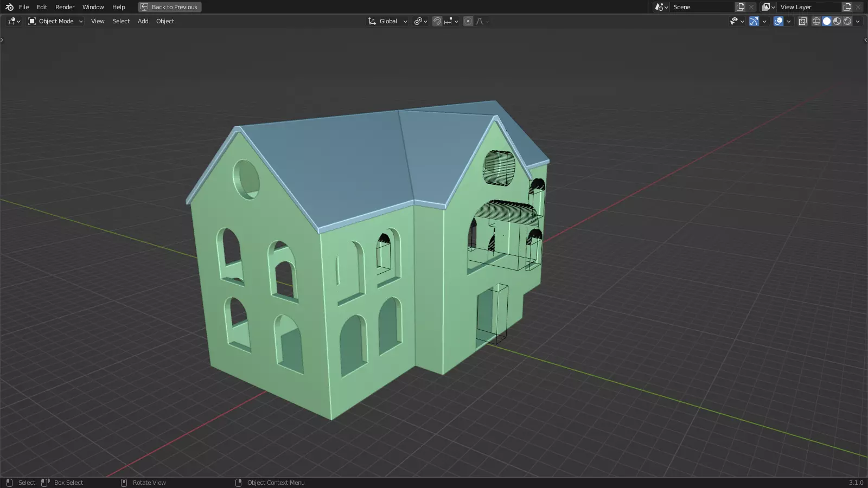Switch to rendered viewport shading
This screenshot has width=868, height=488.
[x=847, y=21]
